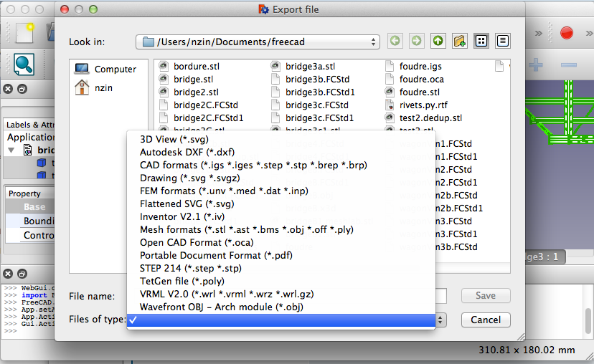
Task: Open the Look in path dropdown
Action: (258, 42)
